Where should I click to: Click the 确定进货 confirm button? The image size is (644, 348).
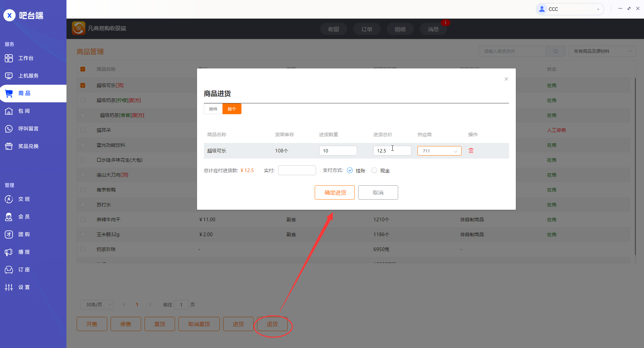click(335, 192)
